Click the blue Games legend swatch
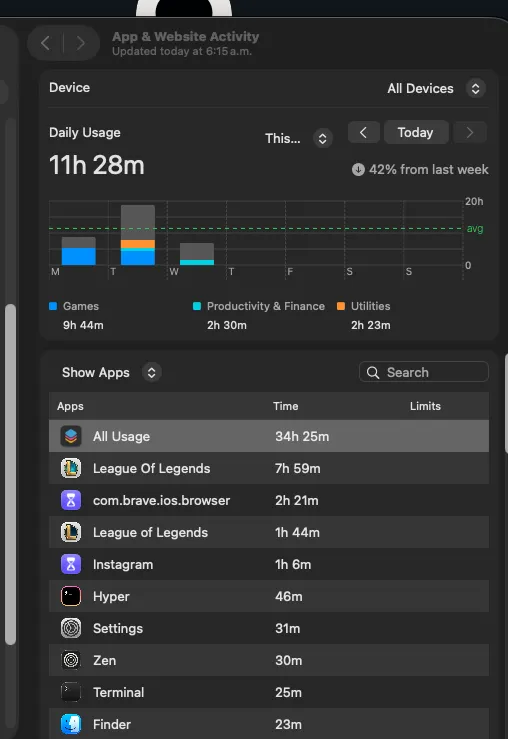508x739 pixels. (53, 306)
